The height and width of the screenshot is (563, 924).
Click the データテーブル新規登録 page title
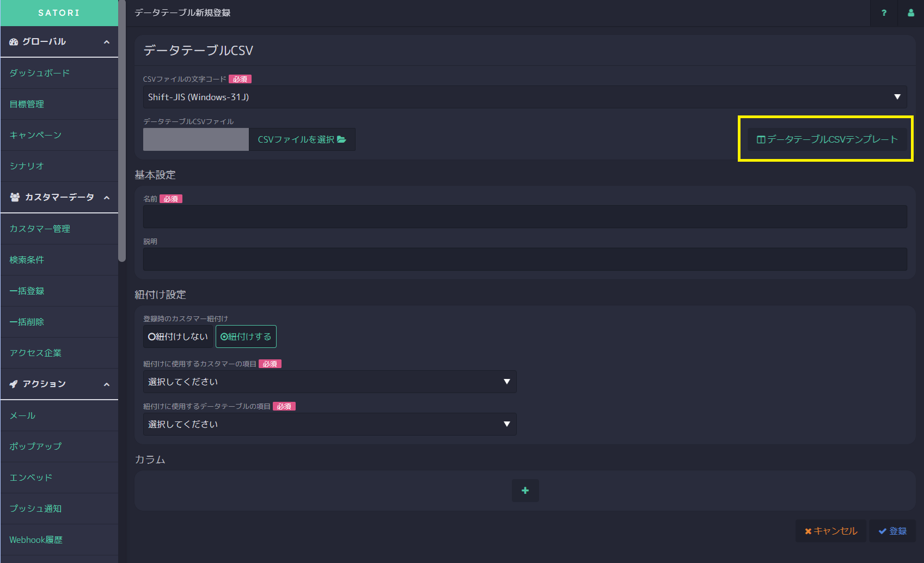(182, 13)
